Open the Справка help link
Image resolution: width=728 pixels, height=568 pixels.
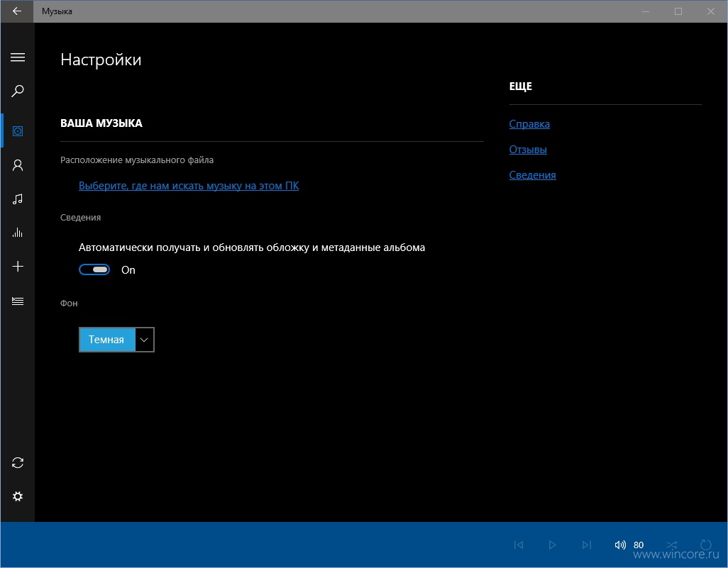529,124
